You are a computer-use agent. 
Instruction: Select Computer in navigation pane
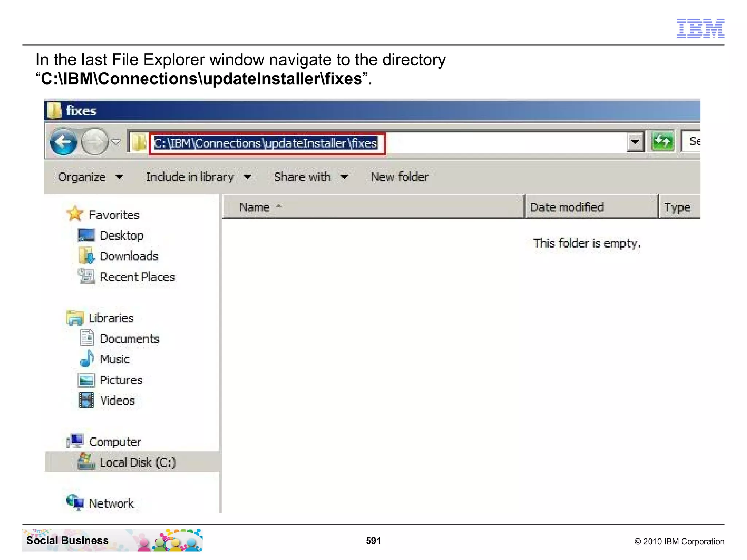pos(115,442)
